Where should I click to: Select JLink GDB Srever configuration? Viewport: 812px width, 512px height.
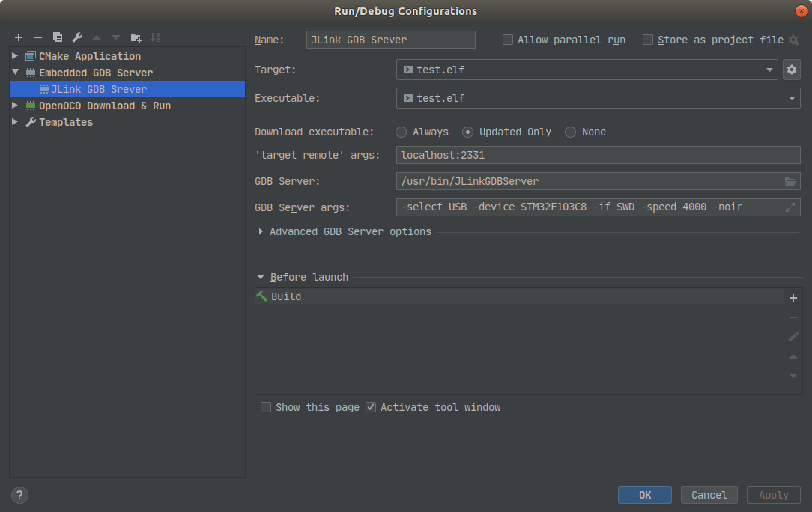coord(127,89)
